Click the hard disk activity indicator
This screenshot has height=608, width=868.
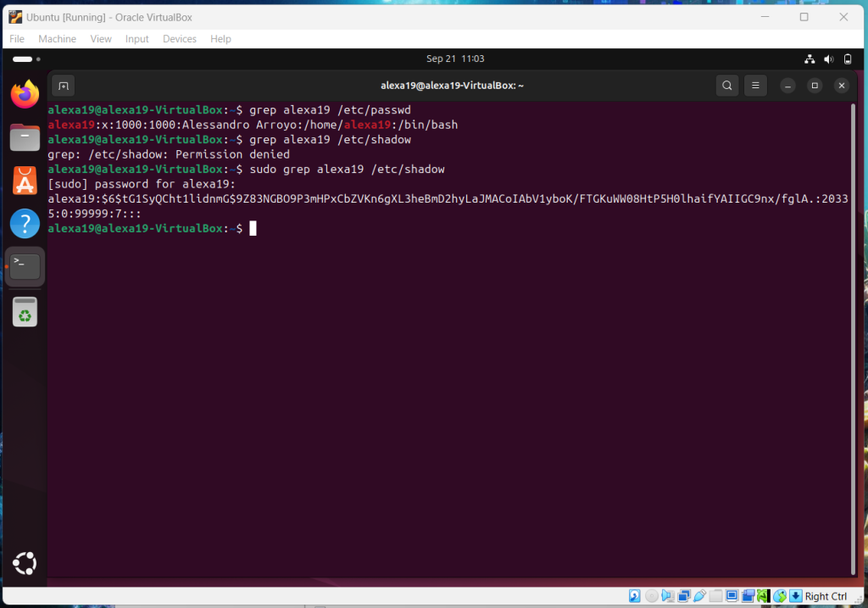pyautogui.click(x=634, y=596)
